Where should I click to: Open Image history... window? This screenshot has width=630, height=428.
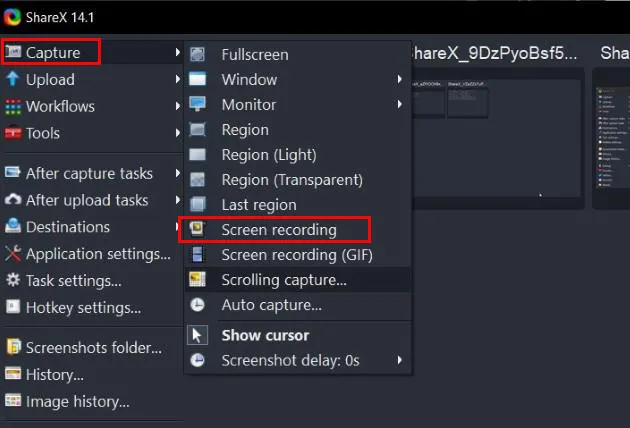coord(92,401)
